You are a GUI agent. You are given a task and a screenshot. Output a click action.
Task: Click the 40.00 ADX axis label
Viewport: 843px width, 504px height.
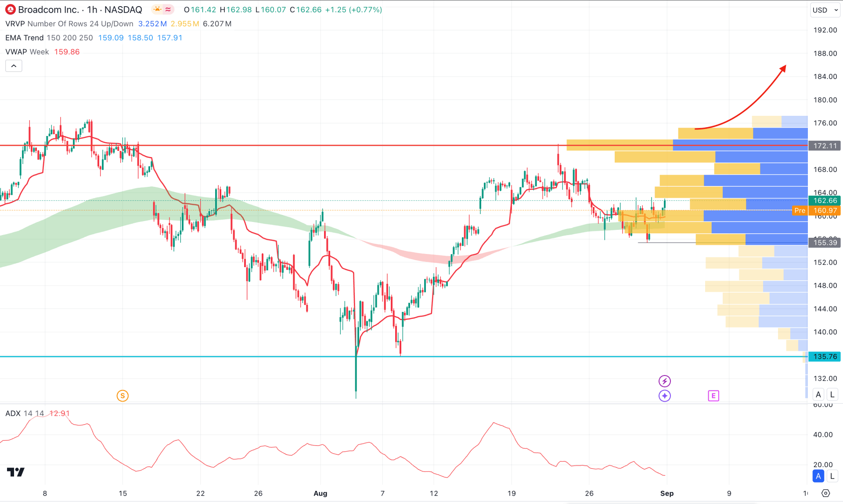click(x=823, y=435)
